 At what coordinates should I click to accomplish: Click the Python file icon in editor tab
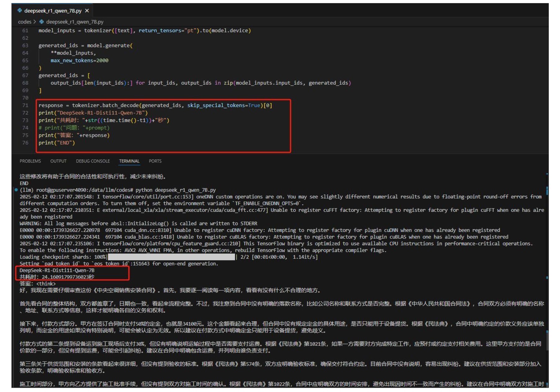coord(20,11)
